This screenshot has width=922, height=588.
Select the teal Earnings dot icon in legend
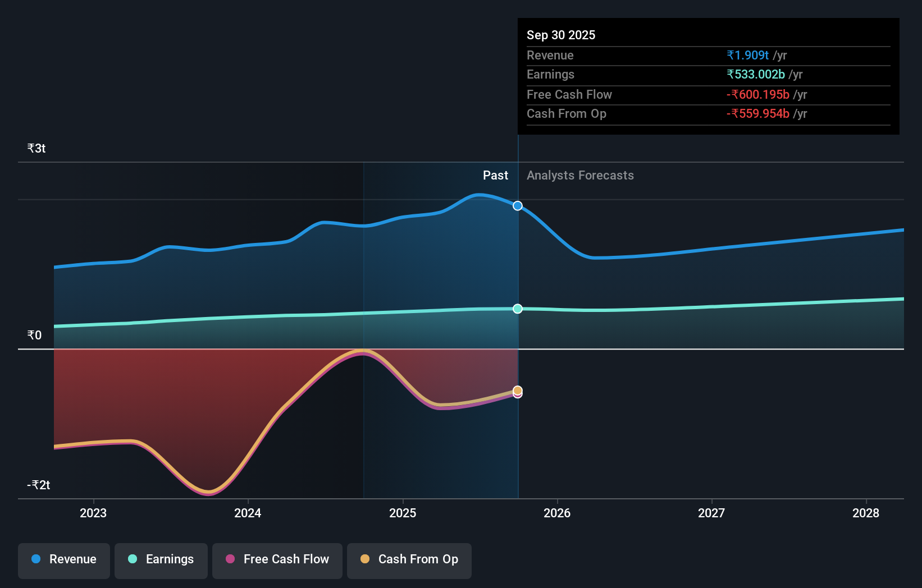pyautogui.click(x=132, y=559)
